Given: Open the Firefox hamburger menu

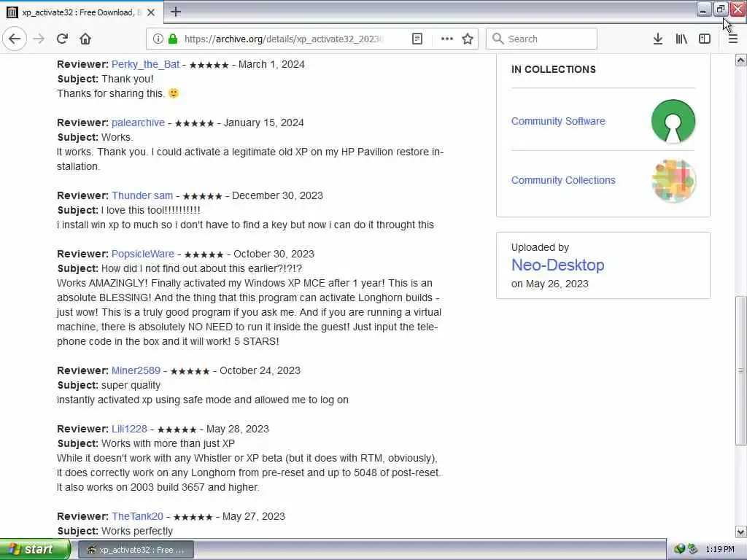Looking at the screenshot, I should point(732,39).
